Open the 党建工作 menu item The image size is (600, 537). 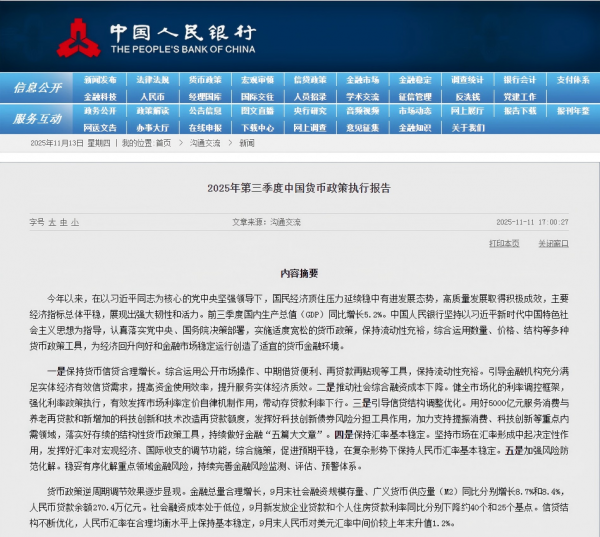pyautogui.click(x=520, y=97)
